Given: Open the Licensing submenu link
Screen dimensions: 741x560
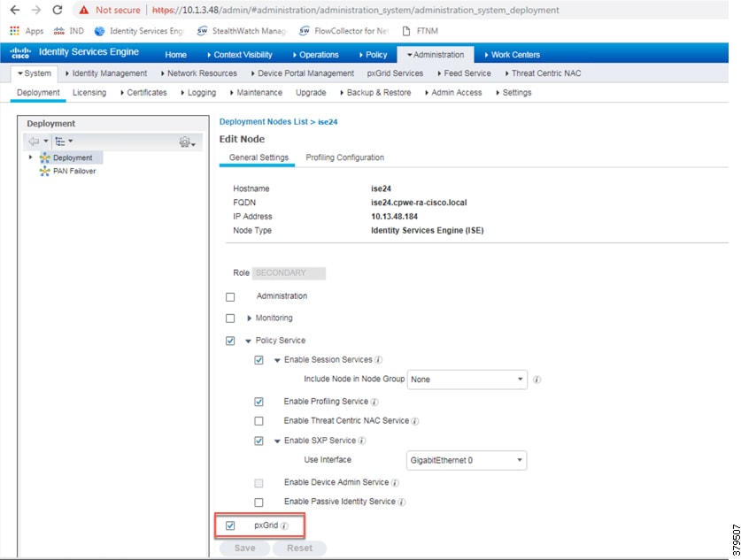Looking at the screenshot, I should pos(89,93).
